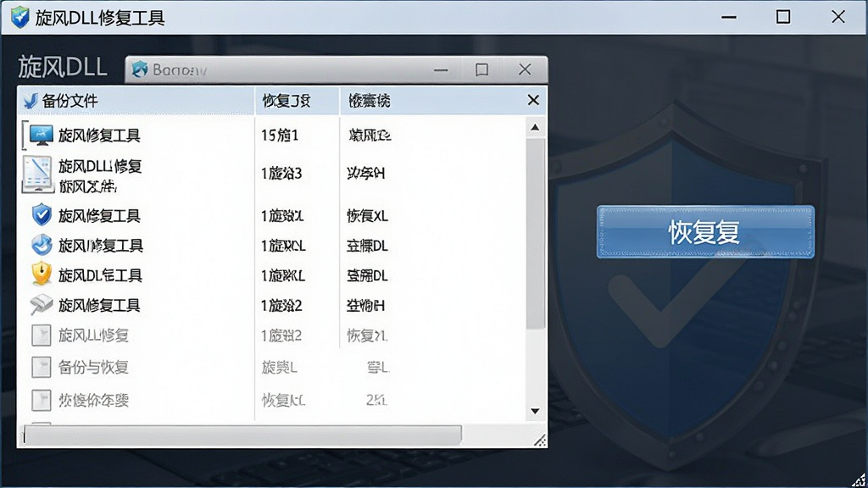Close the inner Baooav window
868x488 pixels.
(524, 69)
